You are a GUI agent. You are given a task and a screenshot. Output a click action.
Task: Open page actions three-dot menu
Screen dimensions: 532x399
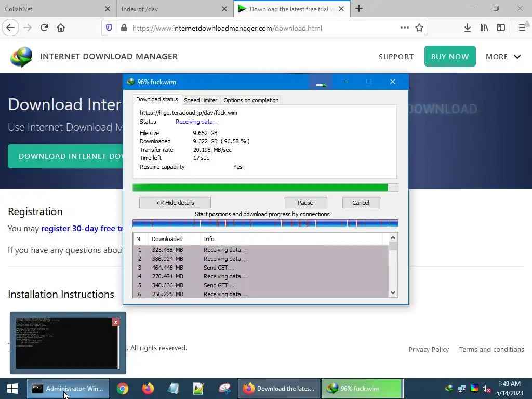[x=404, y=28]
